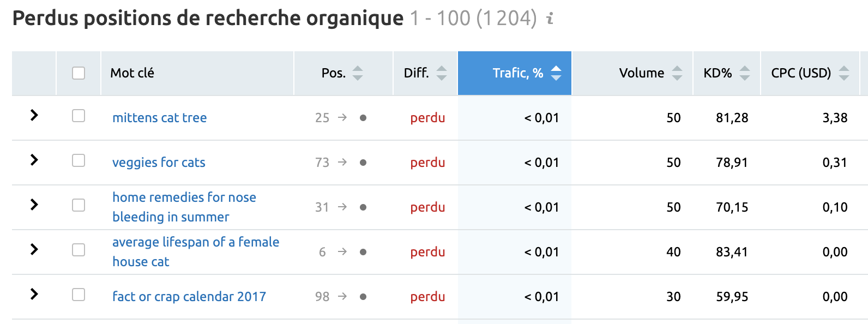Viewport: 868px width, 324px height.
Task: Sort by Trafic percentage column
Action: pos(557,72)
